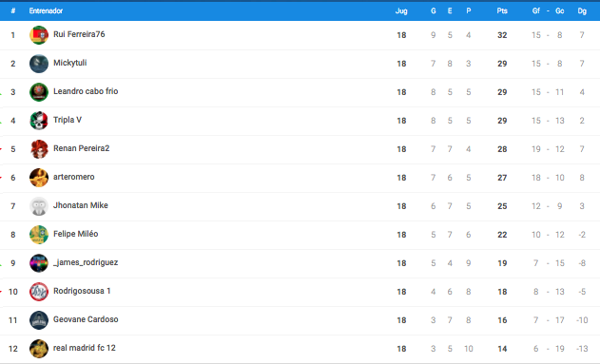The width and height of the screenshot is (600, 364).
Task: Select Tripla V's skull avatar
Action: [x=39, y=121]
